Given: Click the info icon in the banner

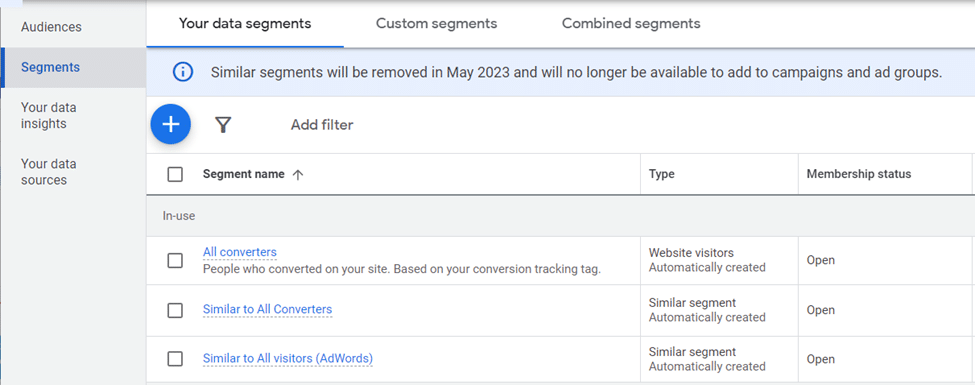Looking at the screenshot, I should 182,72.
